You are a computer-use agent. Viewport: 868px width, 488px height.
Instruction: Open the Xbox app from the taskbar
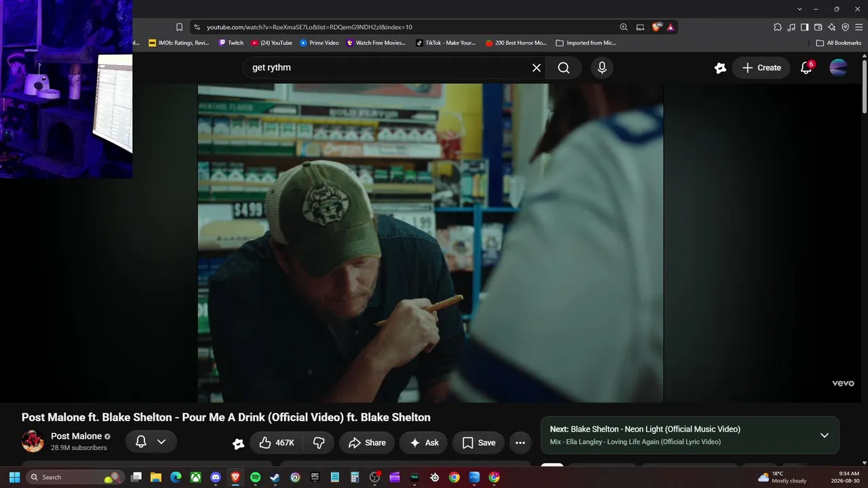pos(195,477)
